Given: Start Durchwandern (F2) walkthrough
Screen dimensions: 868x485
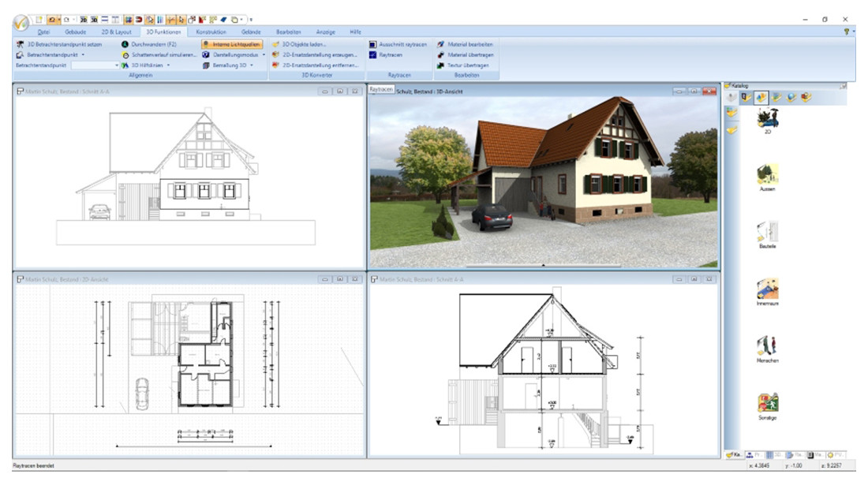Looking at the screenshot, I should 149,44.
